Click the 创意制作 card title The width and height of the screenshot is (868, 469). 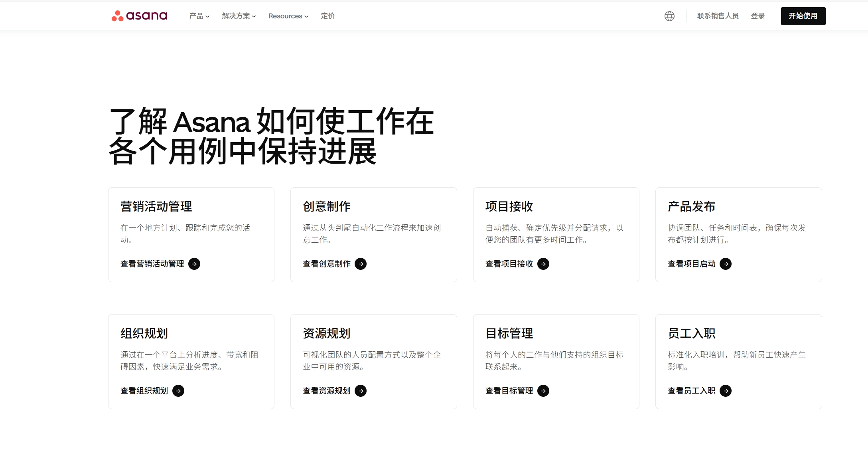coord(327,206)
